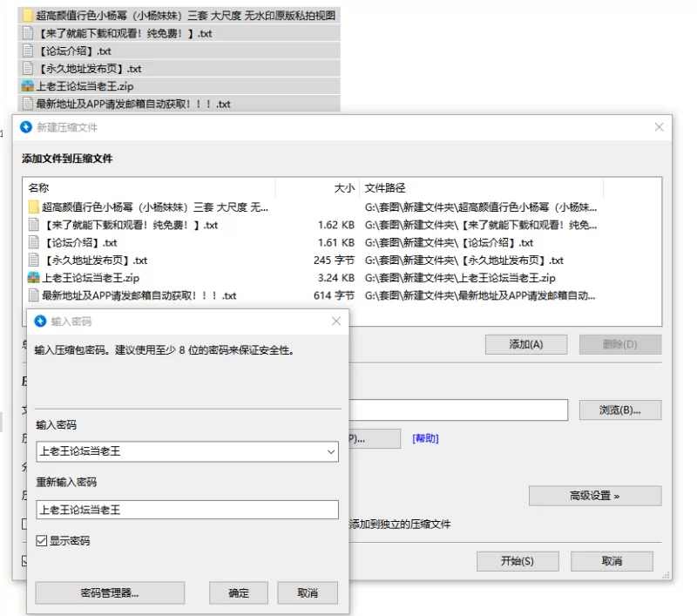Screen dimensions: 697x616
Task: Click the 浏览(B)... browse button
Action: click(620, 410)
